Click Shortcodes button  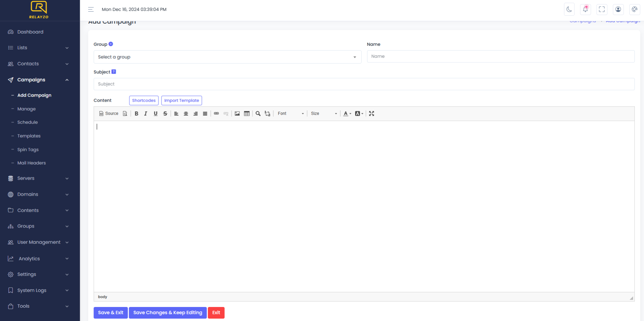(x=144, y=100)
